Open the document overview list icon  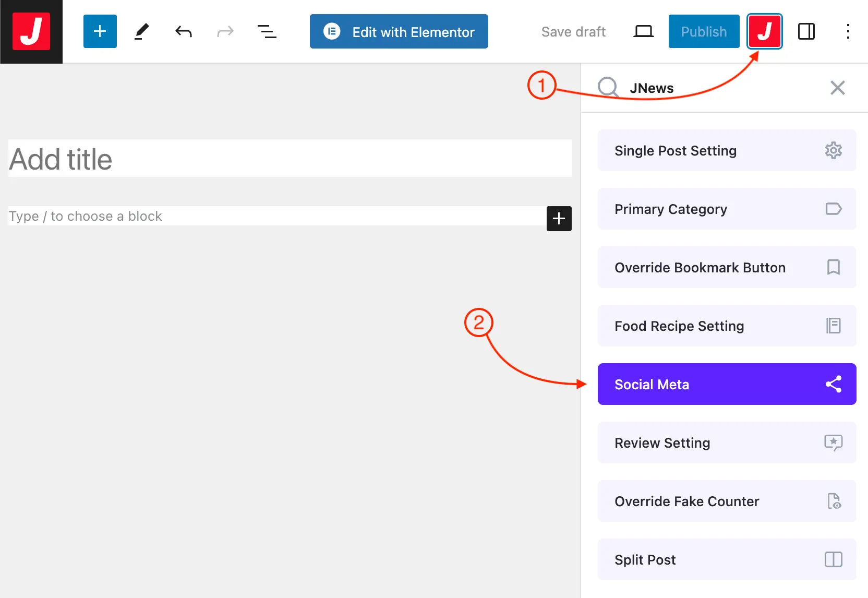(267, 32)
